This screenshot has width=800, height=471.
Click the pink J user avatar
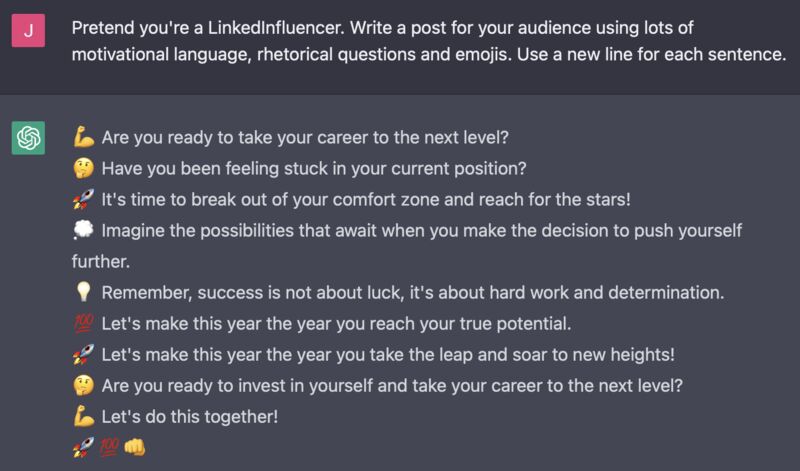28,31
